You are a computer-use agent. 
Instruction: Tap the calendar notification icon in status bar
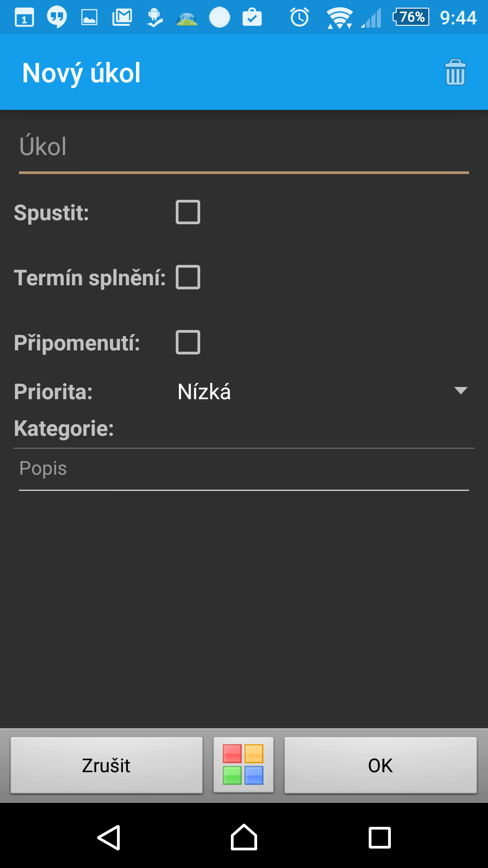tap(24, 18)
